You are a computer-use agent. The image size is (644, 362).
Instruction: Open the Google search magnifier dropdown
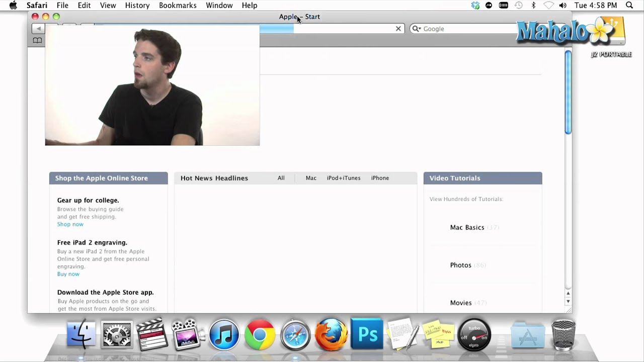[x=417, y=29]
